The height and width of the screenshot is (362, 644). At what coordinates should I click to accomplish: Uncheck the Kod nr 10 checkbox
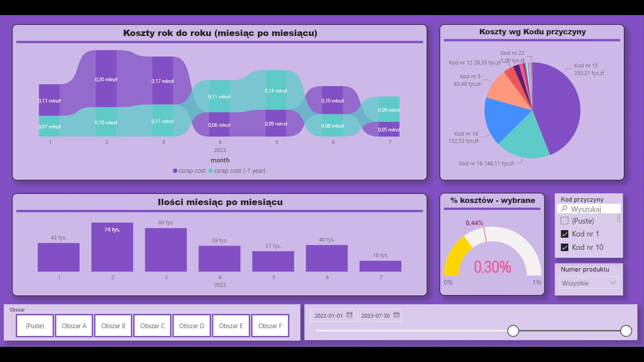coord(565,247)
